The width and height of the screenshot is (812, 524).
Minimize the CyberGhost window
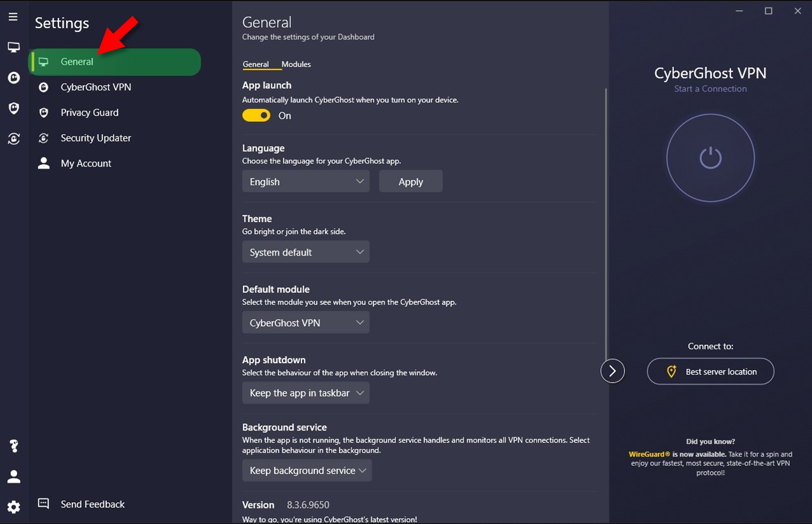click(x=739, y=11)
